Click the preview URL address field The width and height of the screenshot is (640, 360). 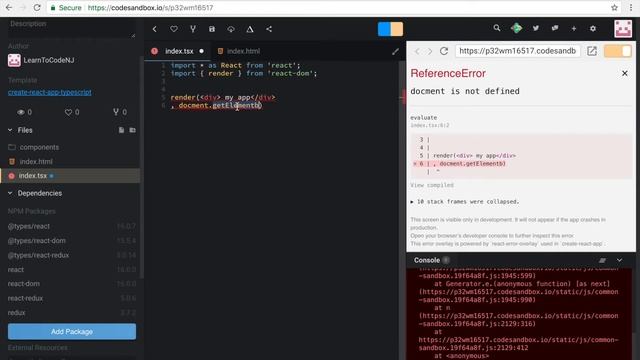point(518,51)
